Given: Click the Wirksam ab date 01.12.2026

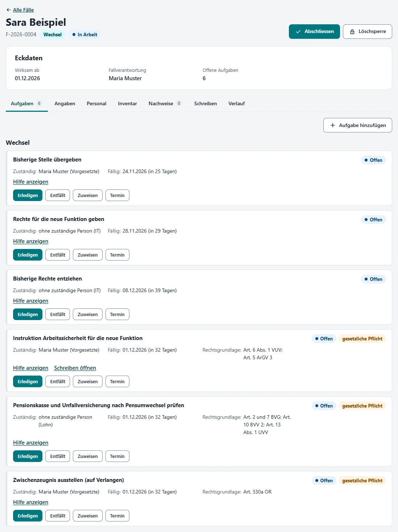Looking at the screenshot, I should 28,78.
